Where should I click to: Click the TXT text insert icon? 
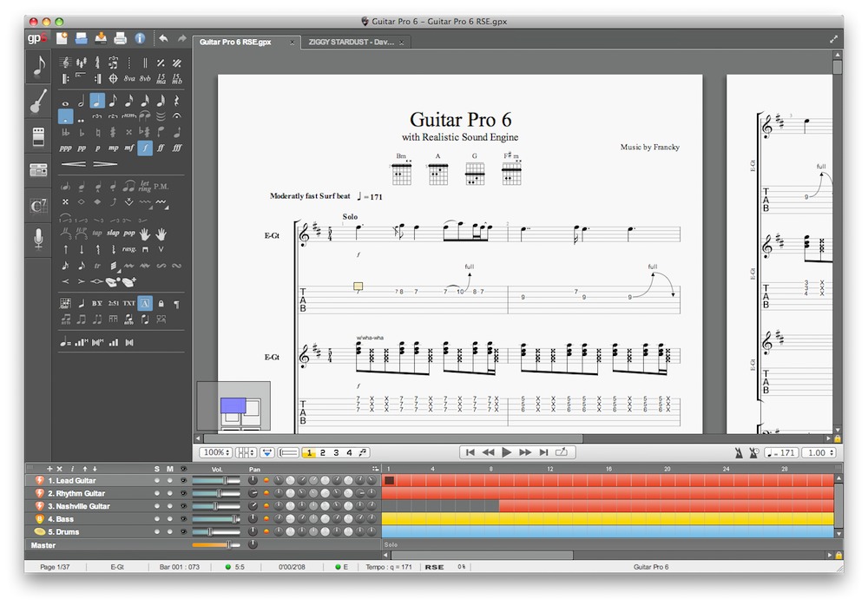pos(129,304)
